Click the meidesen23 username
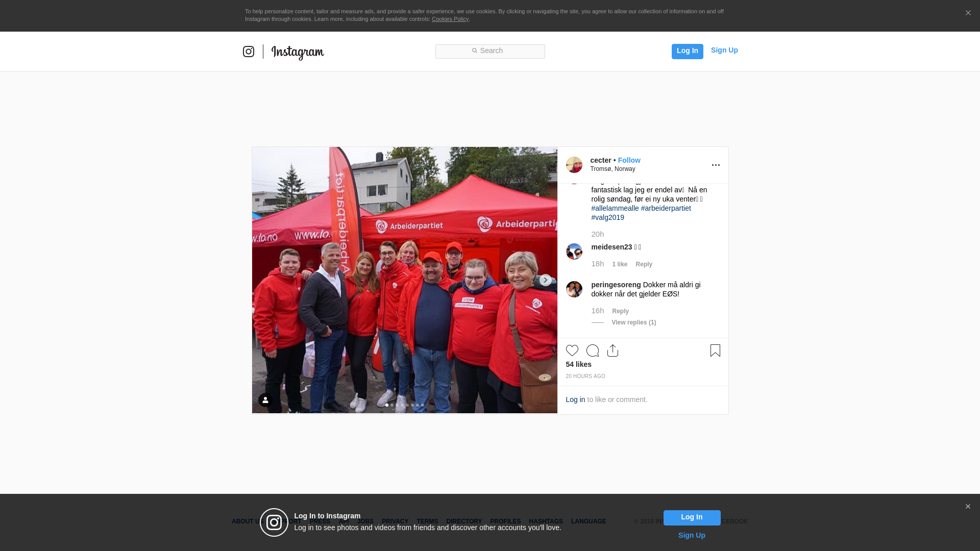 click(611, 247)
